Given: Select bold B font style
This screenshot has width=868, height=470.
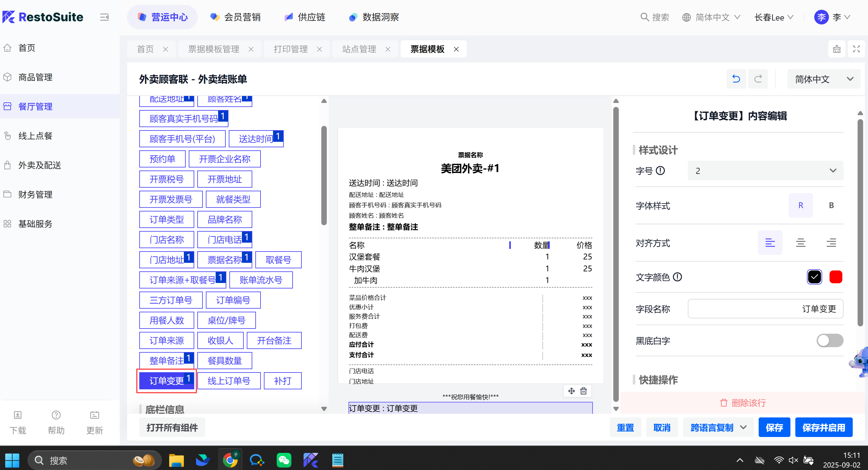Looking at the screenshot, I should (831, 205).
